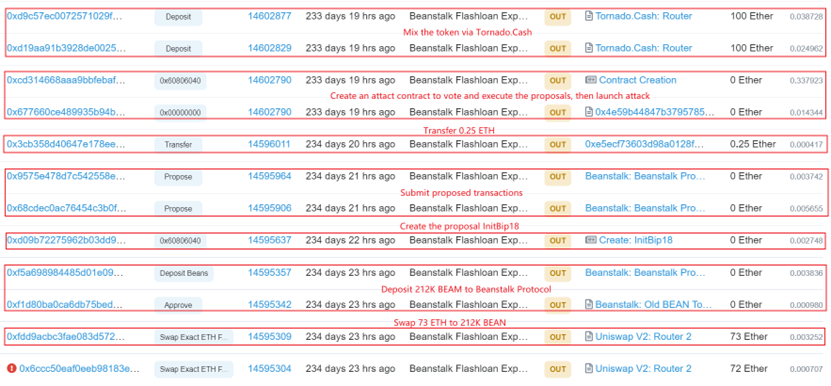The width and height of the screenshot is (831, 386).
Task: Click the contract icon beside Tornado.Cash: Router in block 14602829 row
Action: pos(589,48)
